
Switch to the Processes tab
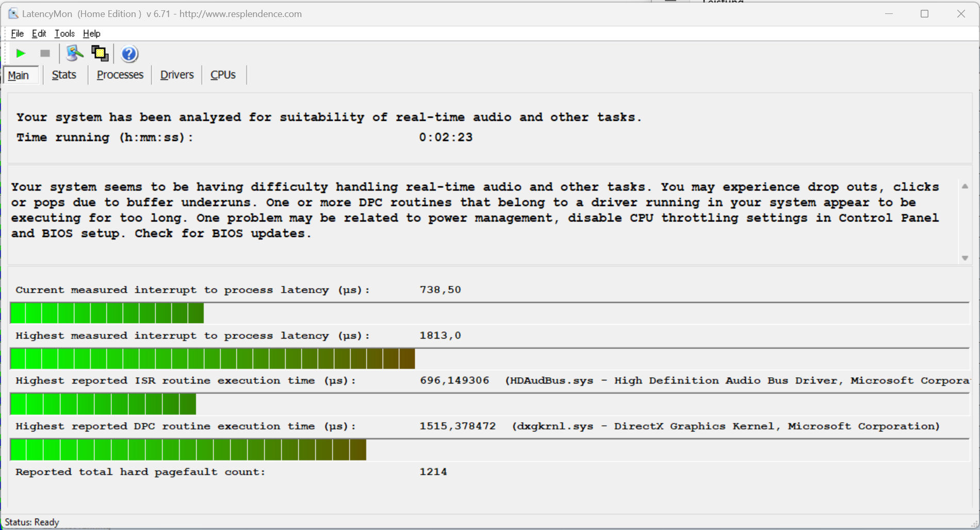click(x=120, y=75)
